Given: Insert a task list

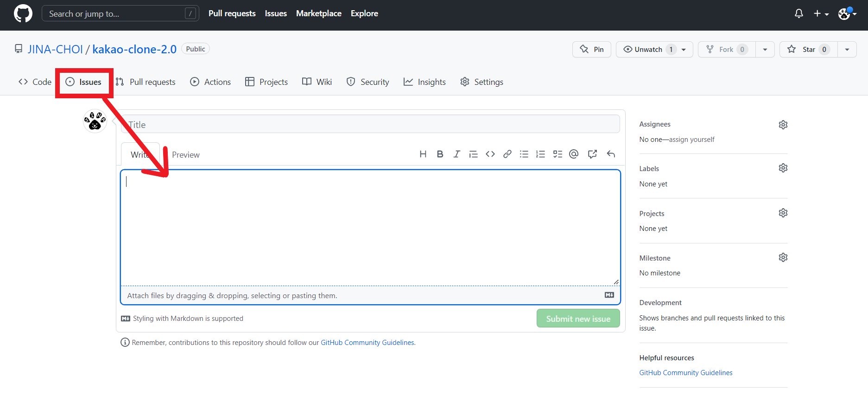Looking at the screenshot, I should 558,154.
